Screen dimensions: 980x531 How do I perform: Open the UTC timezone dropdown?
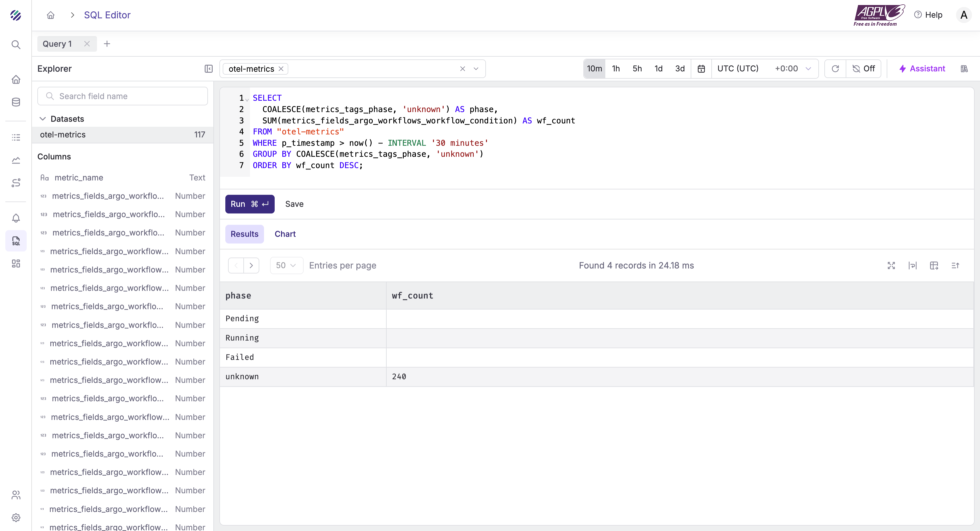pyautogui.click(x=764, y=69)
